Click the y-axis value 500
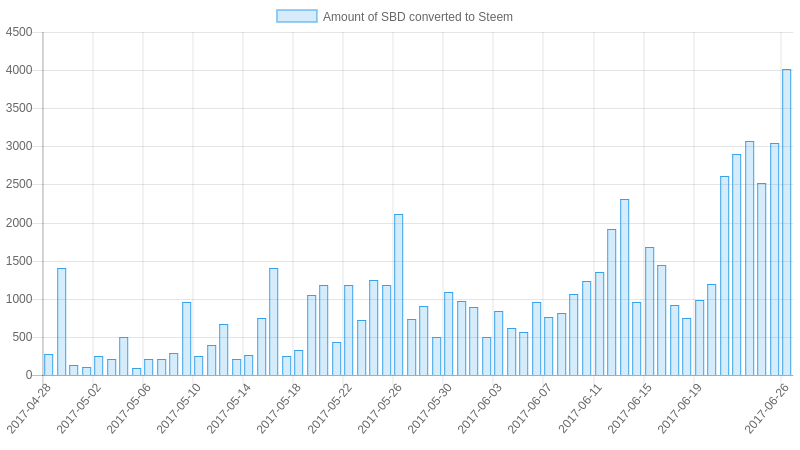Screen dimensions: 800x450 (x=22, y=337)
